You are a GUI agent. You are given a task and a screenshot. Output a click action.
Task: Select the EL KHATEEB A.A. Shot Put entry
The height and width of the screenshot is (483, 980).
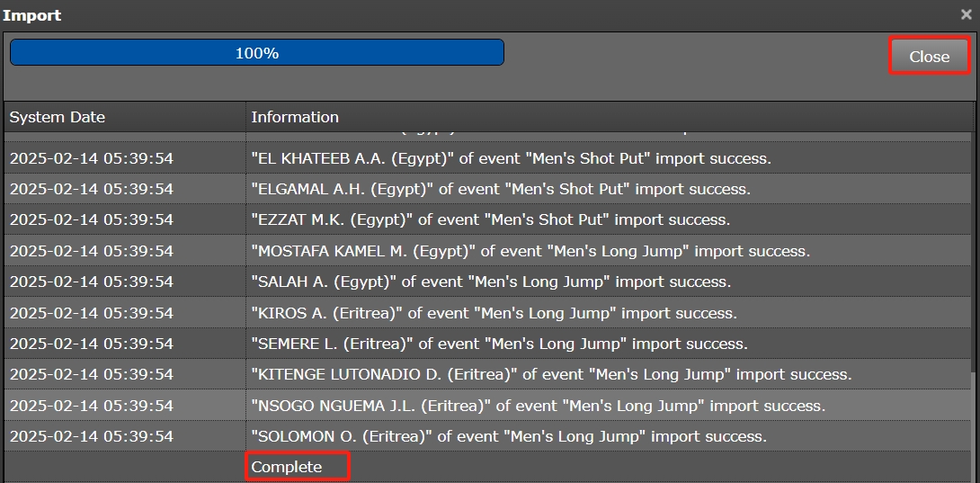pos(511,158)
